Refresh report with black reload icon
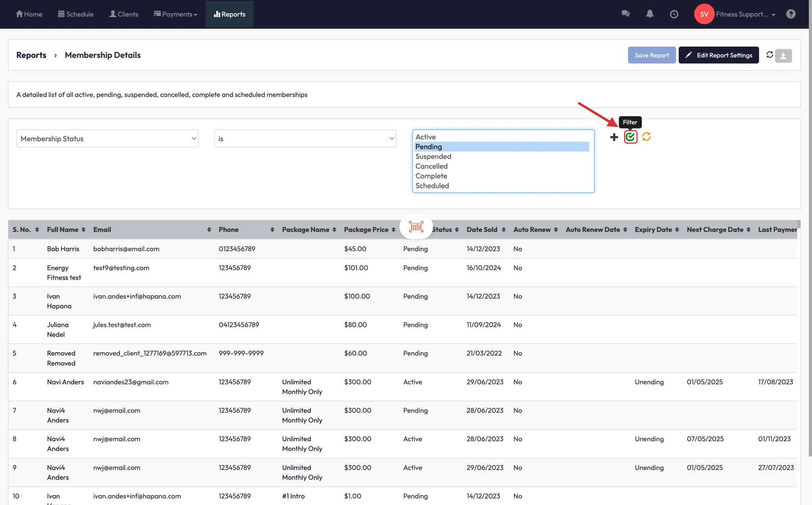The image size is (812, 505). 770,55
